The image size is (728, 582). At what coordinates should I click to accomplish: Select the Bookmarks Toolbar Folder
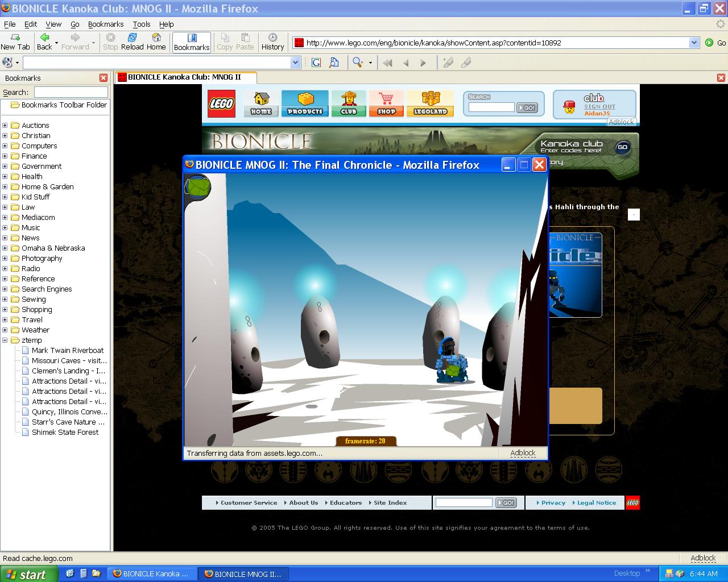click(x=59, y=105)
